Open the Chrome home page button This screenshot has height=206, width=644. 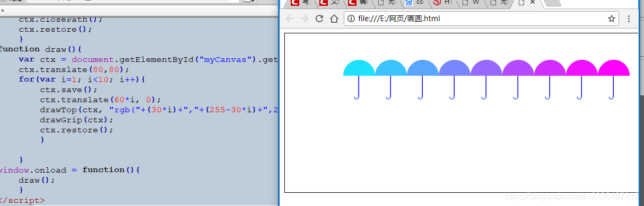[x=334, y=19]
